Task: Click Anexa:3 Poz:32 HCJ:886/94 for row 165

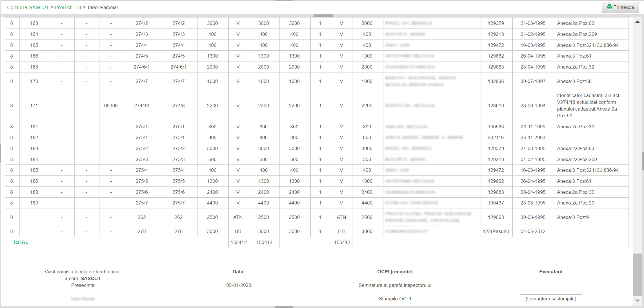Action: pyautogui.click(x=587, y=45)
